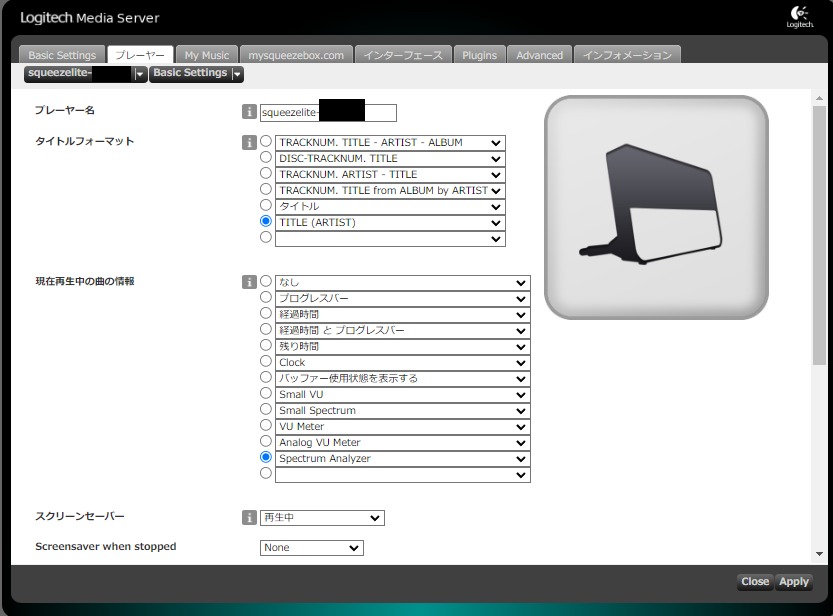833x616 pixels.
Task: Switch to the インフォメーション tab
Action: (x=627, y=55)
